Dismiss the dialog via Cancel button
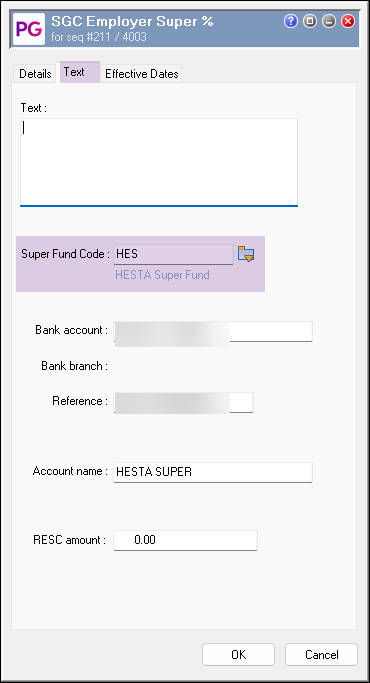This screenshot has width=370, height=683. pos(321,654)
